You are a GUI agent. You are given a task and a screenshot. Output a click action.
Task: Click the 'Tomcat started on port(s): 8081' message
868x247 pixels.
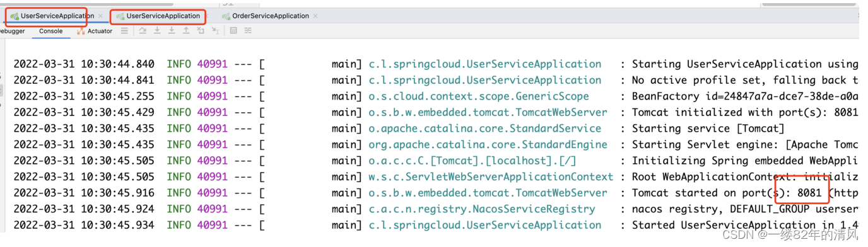[745, 193]
